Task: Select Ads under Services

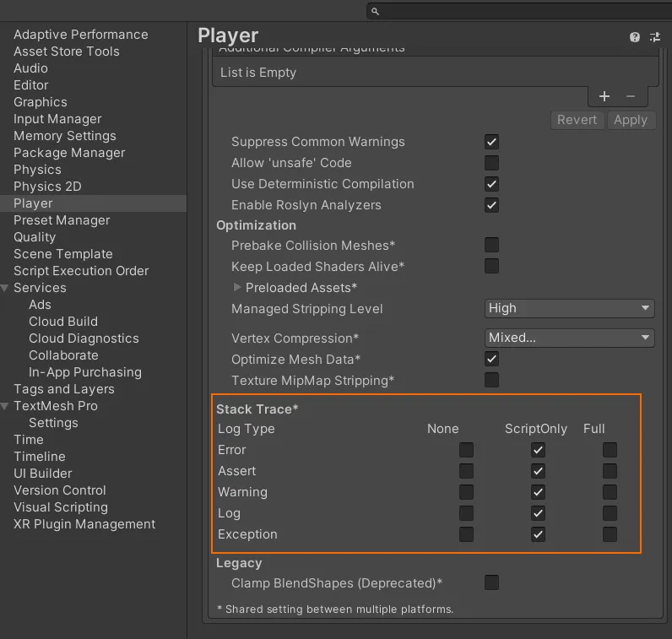Action: click(x=40, y=305)
